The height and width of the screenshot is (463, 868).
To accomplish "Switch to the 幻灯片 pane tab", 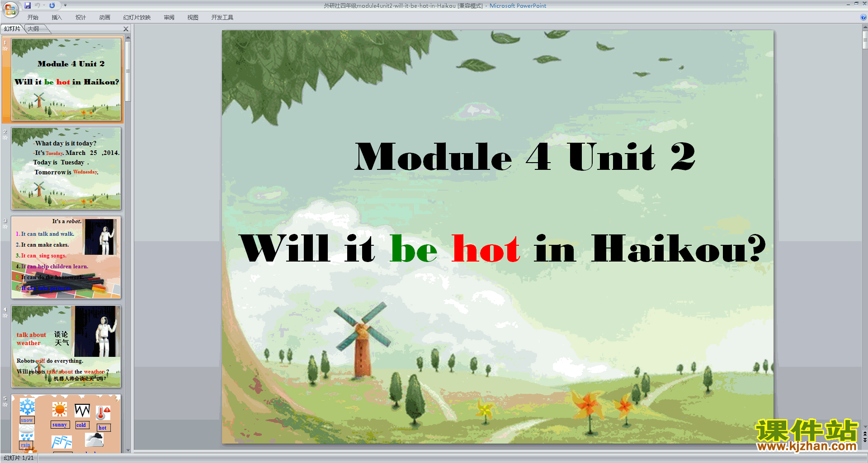I will click(12, 29).
